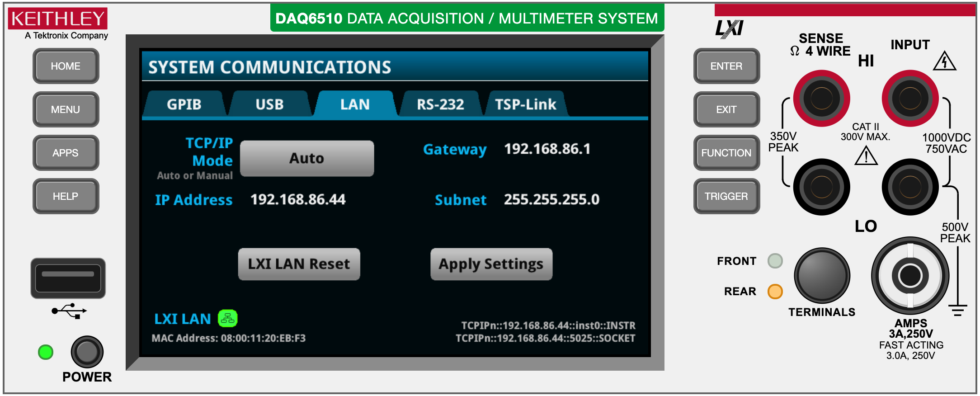Click the INPUT HI red terminal jack
Image resolution: width=980 pixels, height=396 pixels.
tap(910, 98)
